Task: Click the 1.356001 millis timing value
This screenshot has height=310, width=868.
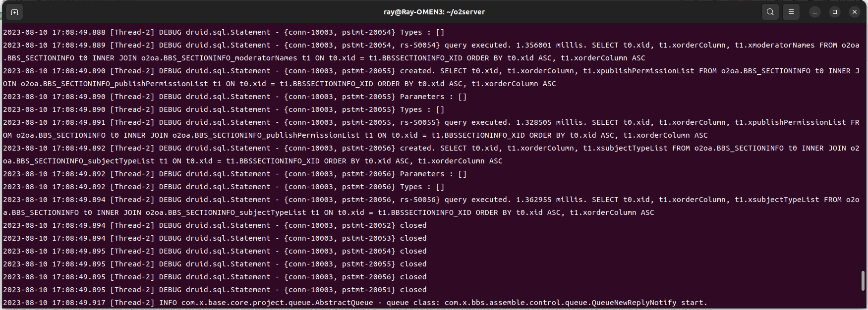Action: tap(533, 45)
